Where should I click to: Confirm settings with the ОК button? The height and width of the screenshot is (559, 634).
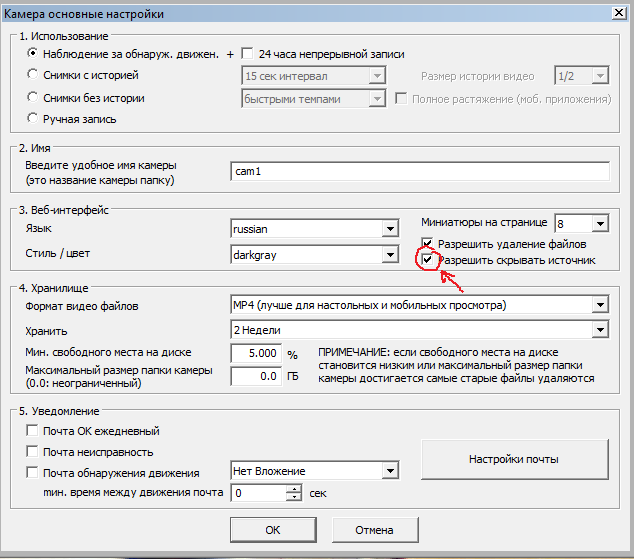click(x=273, y=530)
